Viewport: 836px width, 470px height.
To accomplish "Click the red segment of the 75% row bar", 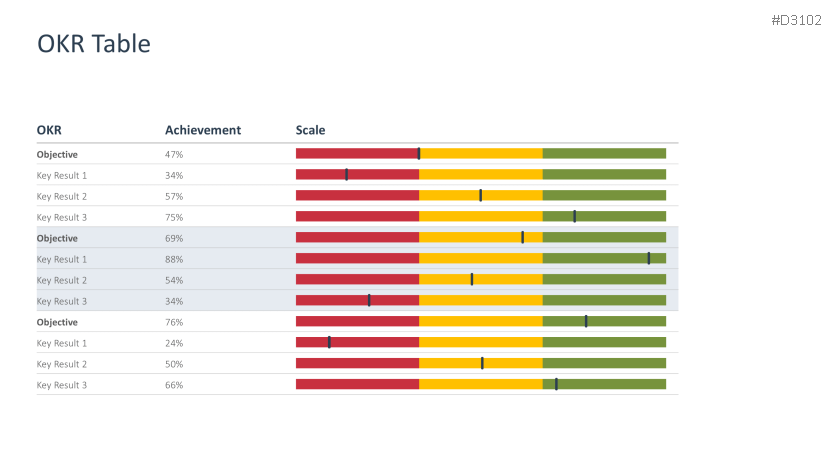I will click(x=357, y=216).
